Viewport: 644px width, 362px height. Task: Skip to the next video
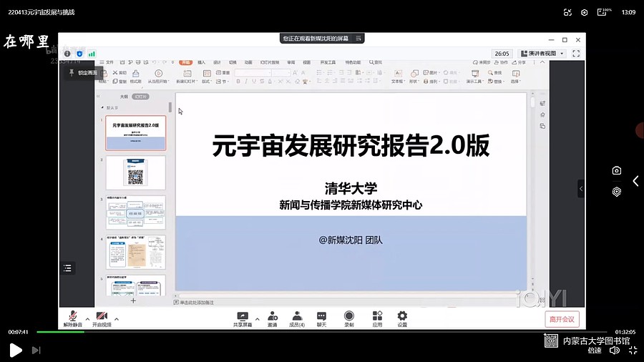click(x=36, y=350)
